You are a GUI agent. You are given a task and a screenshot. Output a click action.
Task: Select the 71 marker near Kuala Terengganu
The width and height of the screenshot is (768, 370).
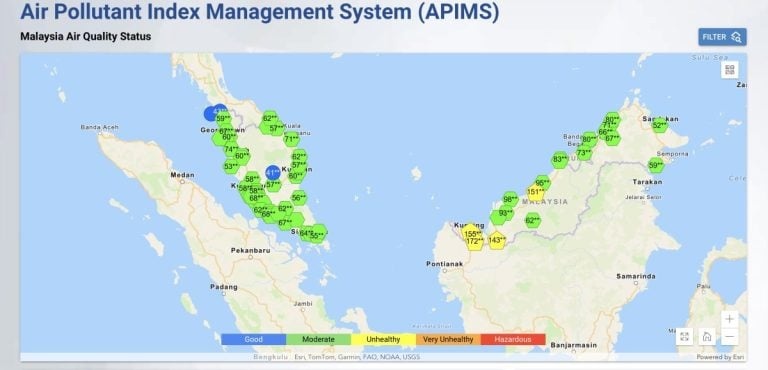coord(291,139)
